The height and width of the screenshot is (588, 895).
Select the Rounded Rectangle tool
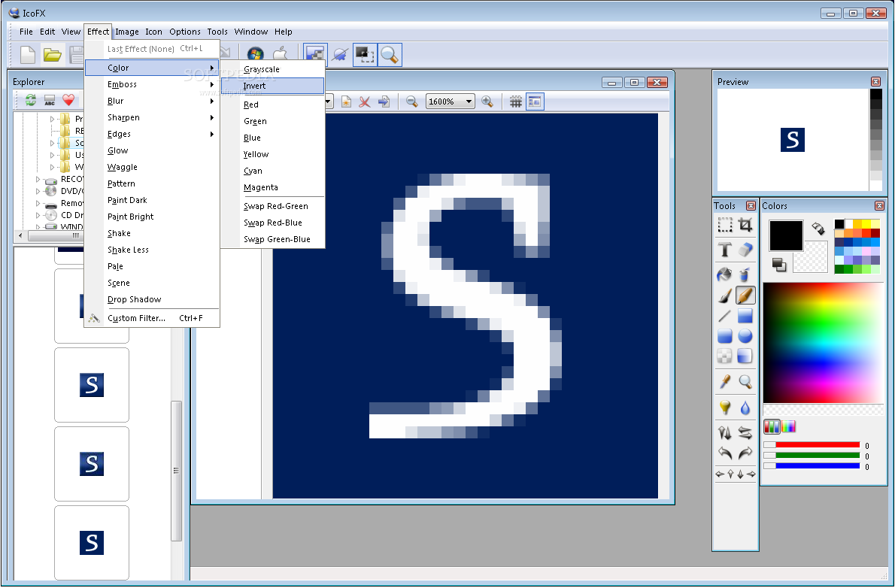(x=725, y=336)
